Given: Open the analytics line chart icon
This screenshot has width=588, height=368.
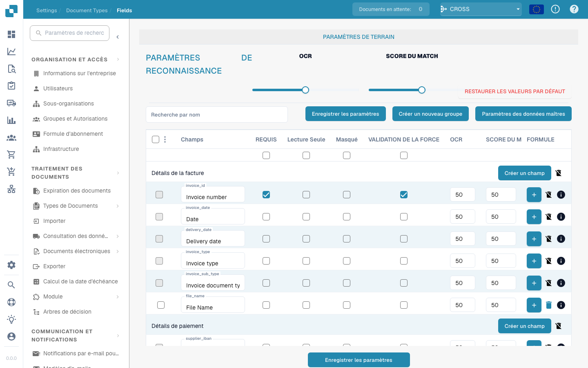Looking at the screenshot, I should (11, 52).
